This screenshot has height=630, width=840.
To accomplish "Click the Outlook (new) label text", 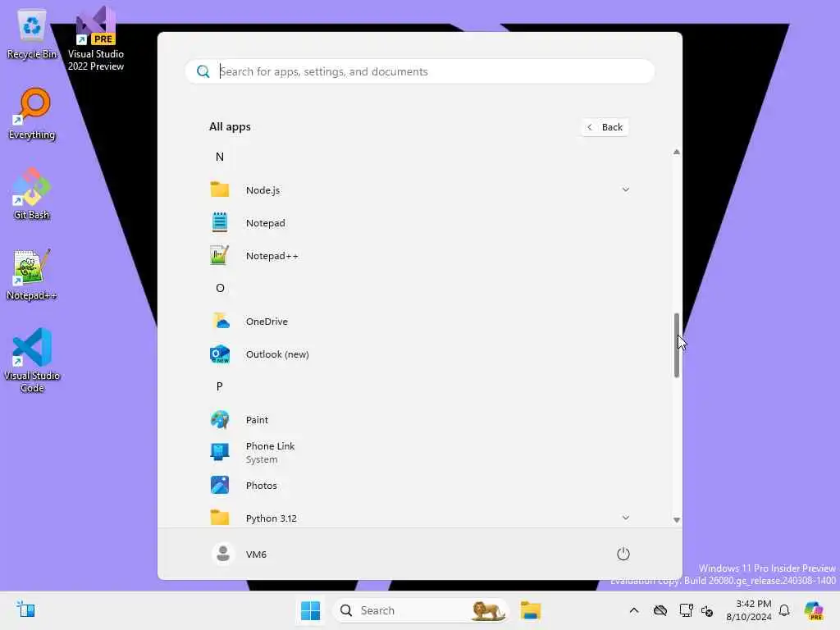I will click(x=277, y=354).
